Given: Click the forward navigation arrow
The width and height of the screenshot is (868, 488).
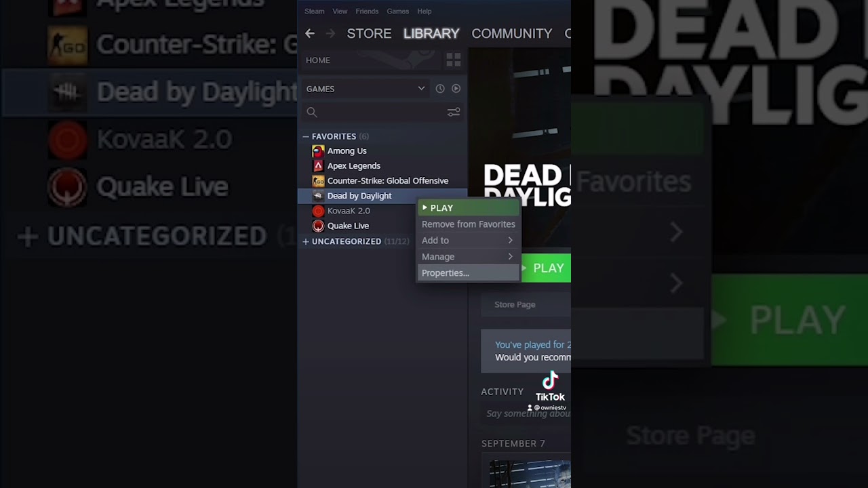Looking at the screenshot, I should [330, 33].
